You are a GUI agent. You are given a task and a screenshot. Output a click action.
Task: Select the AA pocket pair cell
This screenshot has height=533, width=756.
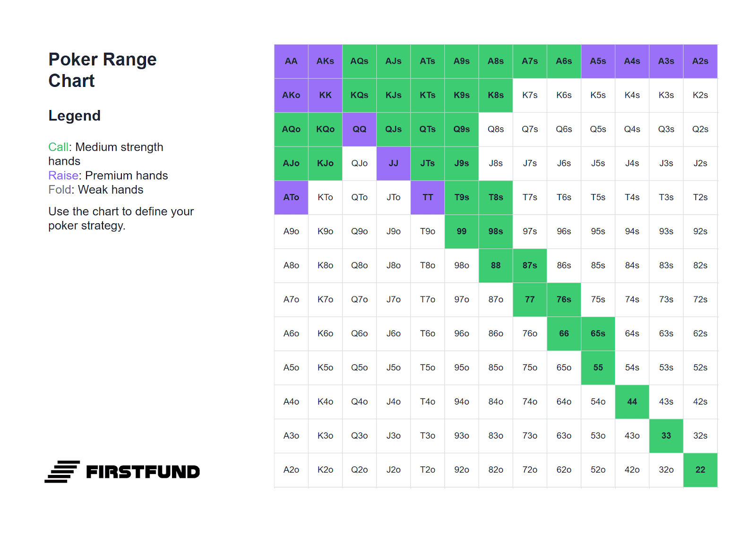click(291, 61)
